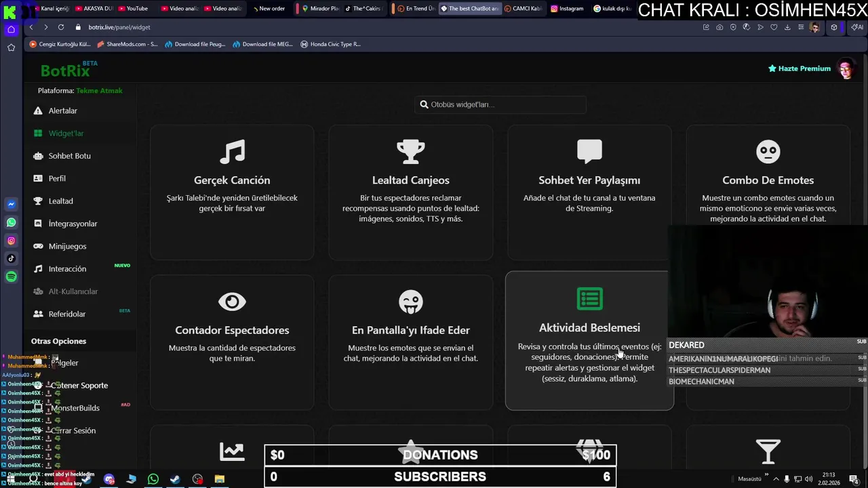The height and width of the screenshot is (488, 868).
Task: Click the Sohbet Botu robot icon
Action: 38,156
